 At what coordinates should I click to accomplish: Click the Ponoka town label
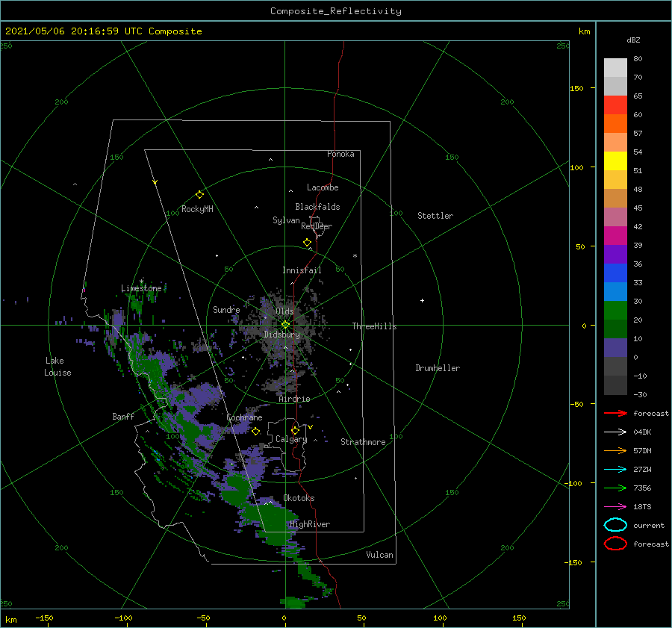(340, 154)
